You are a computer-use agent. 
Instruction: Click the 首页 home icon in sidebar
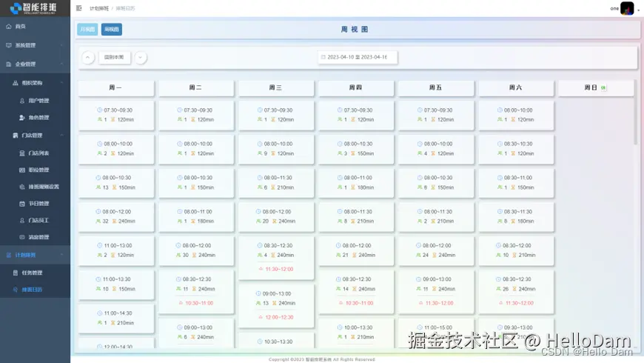point(9,27)
